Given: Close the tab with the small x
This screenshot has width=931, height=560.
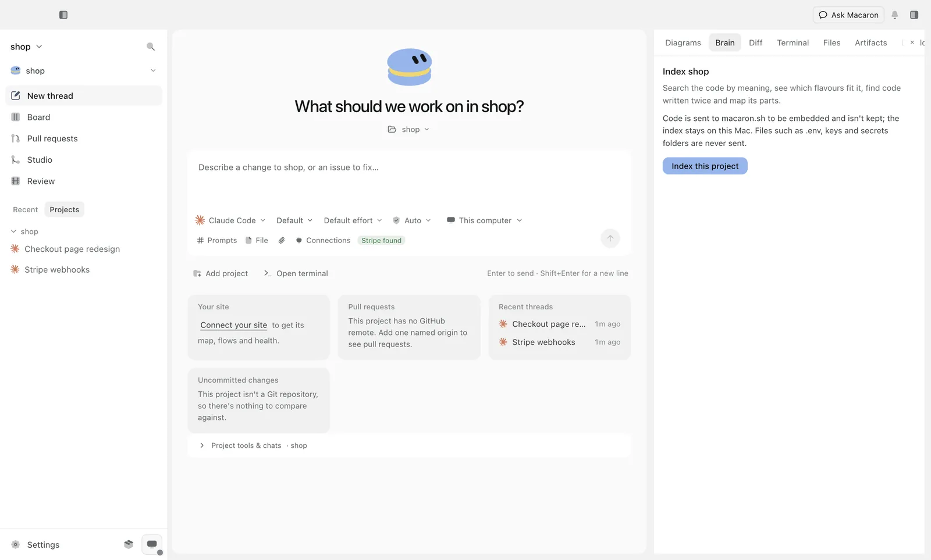Looking at the screenshot, I should [912, 42].
